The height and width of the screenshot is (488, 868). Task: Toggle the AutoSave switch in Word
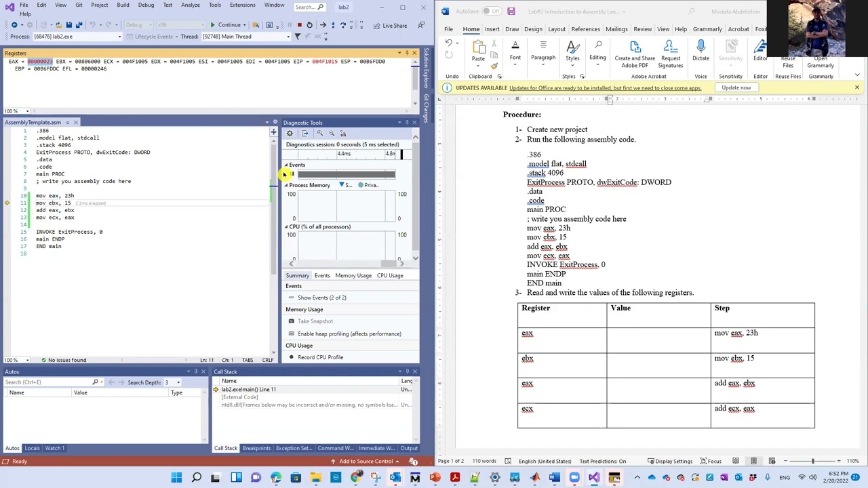(493, 12)
